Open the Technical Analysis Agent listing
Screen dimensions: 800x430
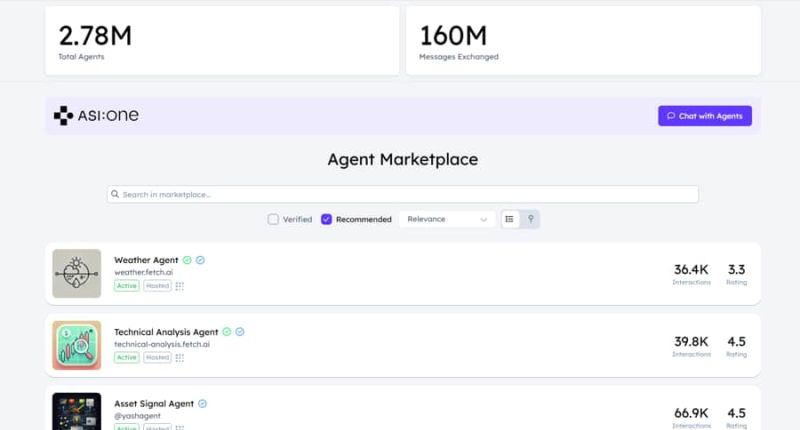pos(166,332)
